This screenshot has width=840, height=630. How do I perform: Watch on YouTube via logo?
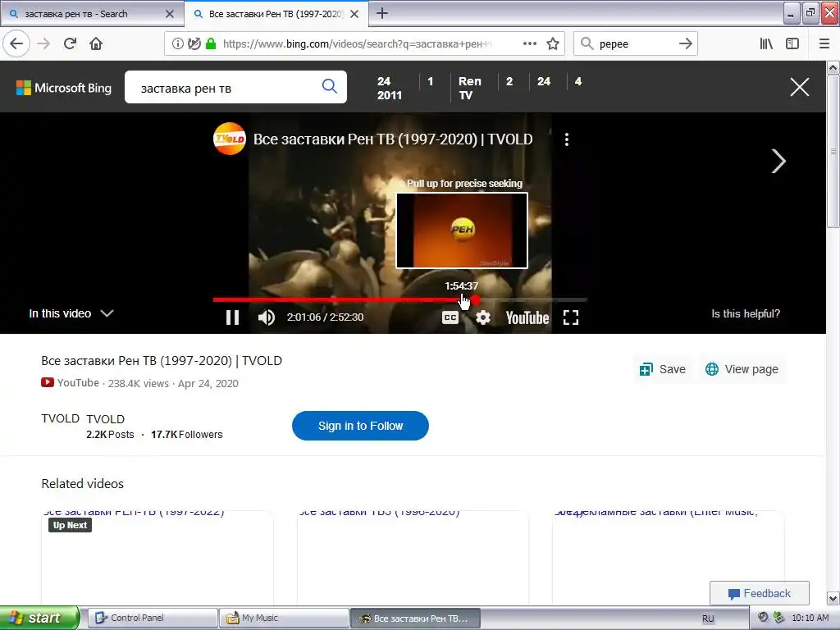point(527,317)
